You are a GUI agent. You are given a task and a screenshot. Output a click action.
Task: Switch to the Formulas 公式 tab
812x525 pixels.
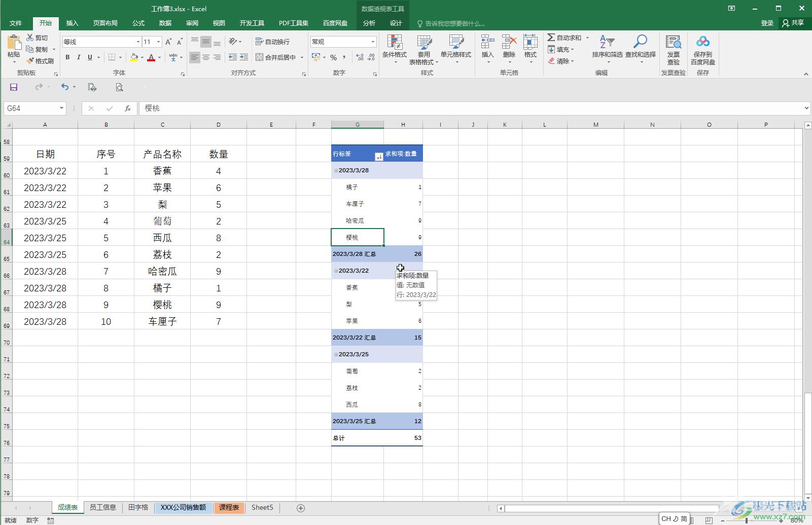pyautogui.click(x=138, y=23)
